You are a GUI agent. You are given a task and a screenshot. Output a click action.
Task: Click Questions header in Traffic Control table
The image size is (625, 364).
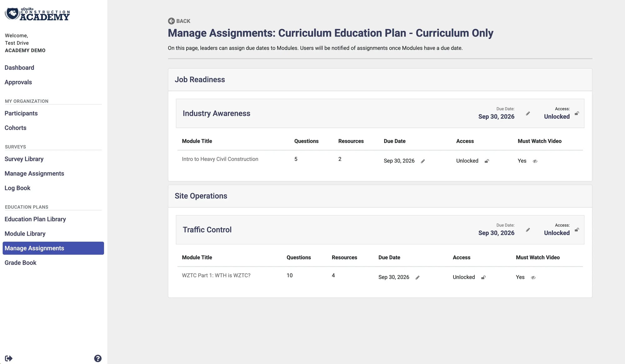[299, 257]
